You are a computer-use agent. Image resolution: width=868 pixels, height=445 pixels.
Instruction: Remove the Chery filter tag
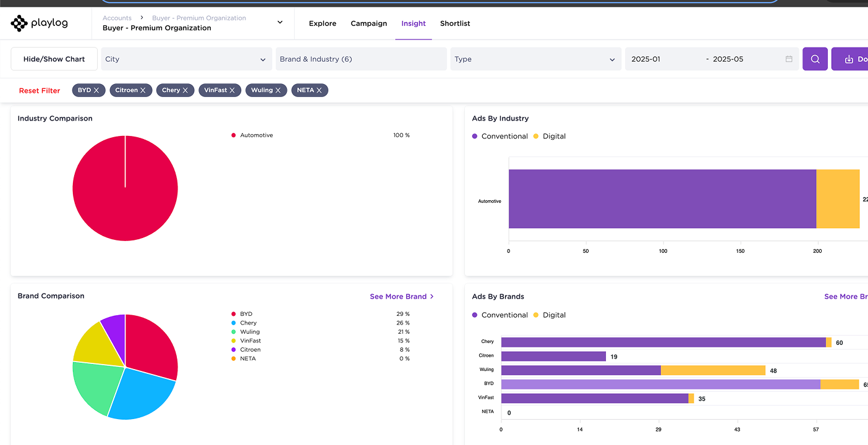pyautogui.click(x=185, y=90)
